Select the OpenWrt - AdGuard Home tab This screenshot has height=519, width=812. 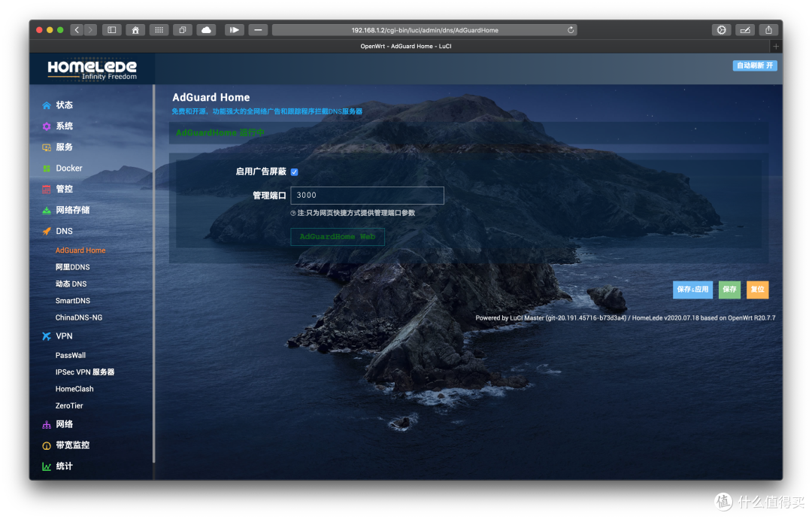[x=405, y=46]
